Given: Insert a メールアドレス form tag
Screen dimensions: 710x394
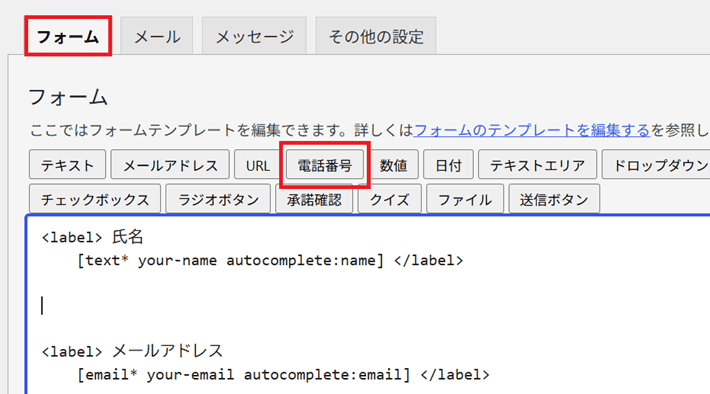Looking at the screenshot, I should pos(170,165).
